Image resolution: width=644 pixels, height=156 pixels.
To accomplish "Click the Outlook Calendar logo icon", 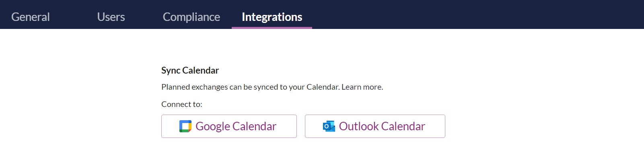I will [x=329, y=126].
